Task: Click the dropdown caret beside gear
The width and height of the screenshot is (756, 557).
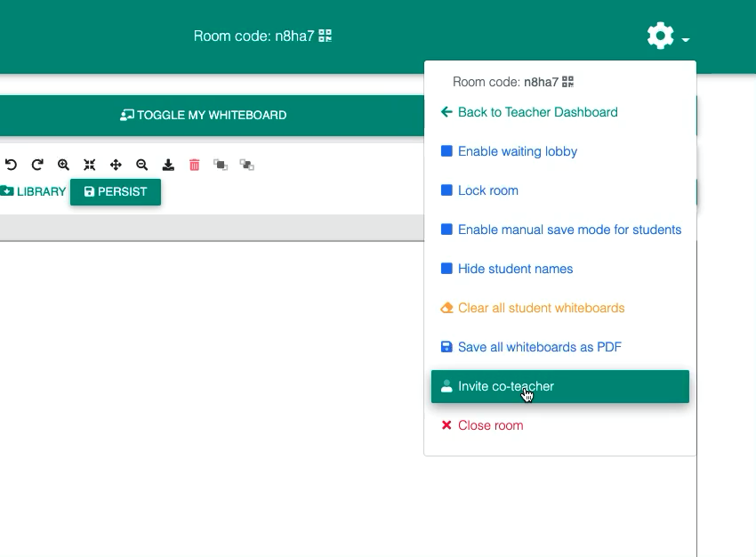Action: coord(686,39)
